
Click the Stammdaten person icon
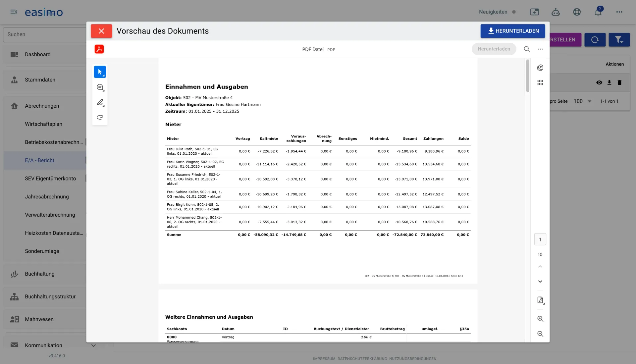[x=14, y=80]
